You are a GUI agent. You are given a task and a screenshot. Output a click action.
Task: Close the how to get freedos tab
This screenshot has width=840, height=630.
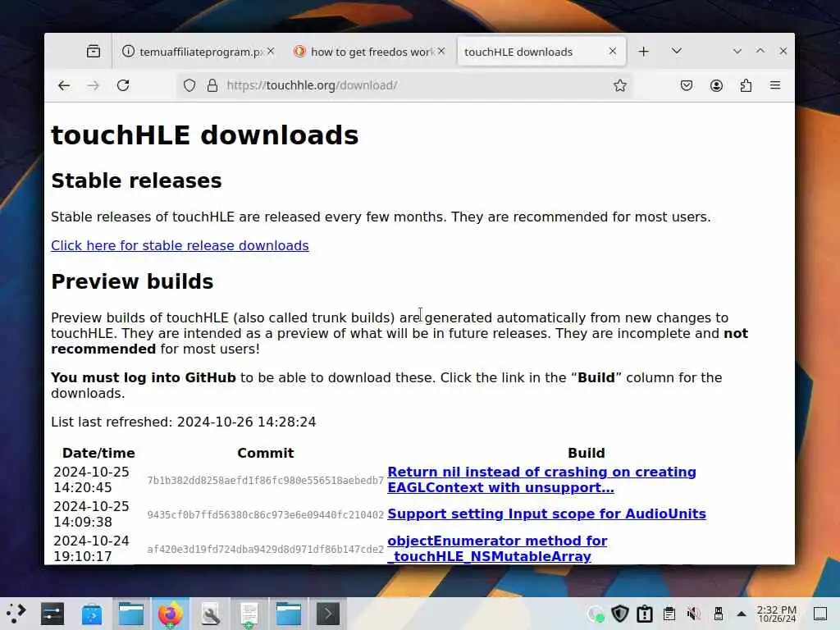pos(441,51)
